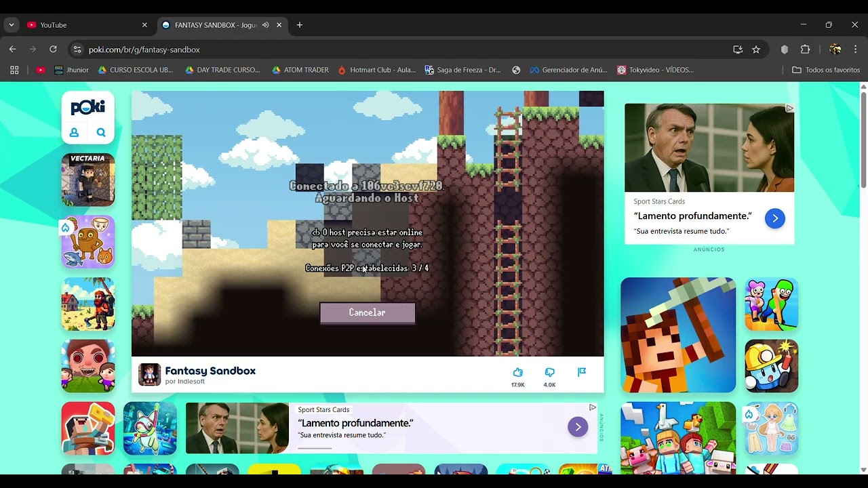
Task: Click the page vertical scrollbar
Action: point(863,139)
